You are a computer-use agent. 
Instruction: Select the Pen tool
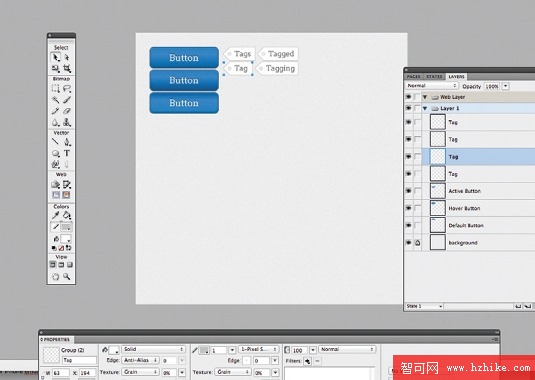(x=67, y=142)
